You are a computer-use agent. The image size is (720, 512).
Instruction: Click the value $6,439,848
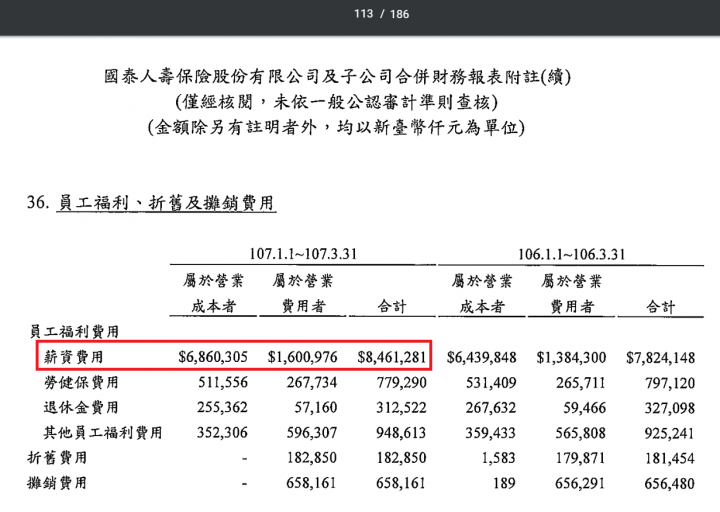[482, 357]
